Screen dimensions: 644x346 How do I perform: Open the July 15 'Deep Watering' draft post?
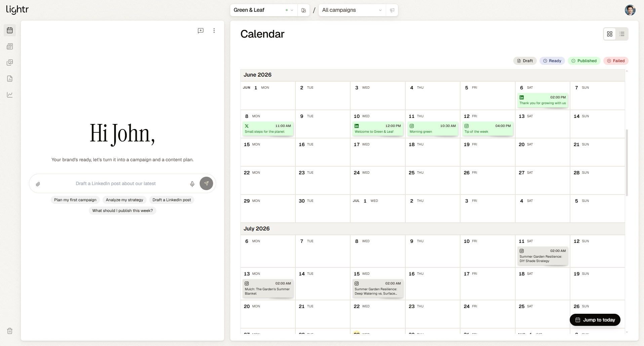[378, 289]
